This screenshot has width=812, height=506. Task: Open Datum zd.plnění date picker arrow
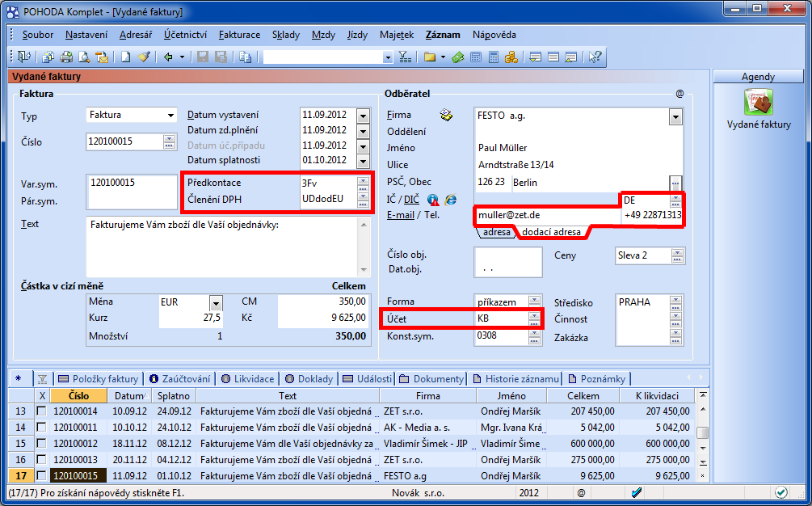point(363,130)
